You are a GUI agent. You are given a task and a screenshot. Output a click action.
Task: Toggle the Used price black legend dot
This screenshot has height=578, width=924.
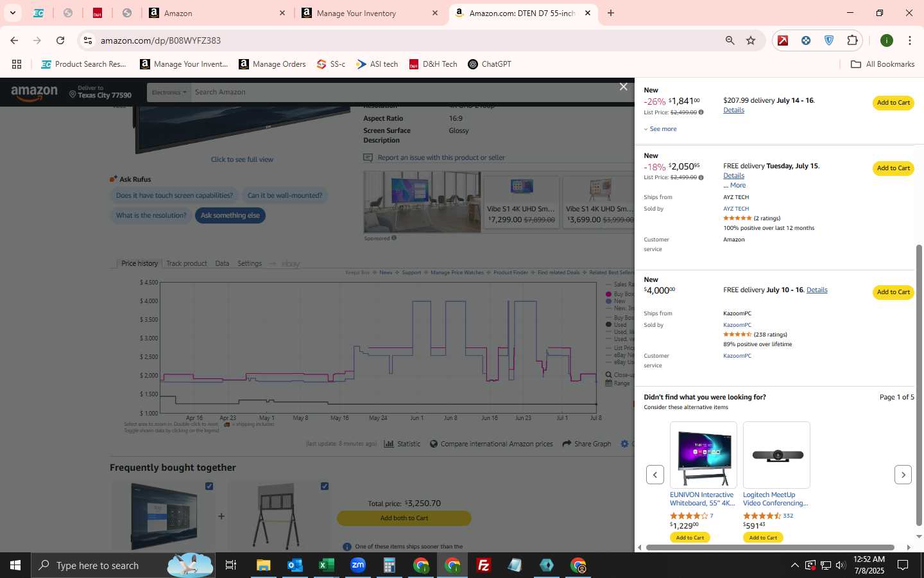point(608,325)
